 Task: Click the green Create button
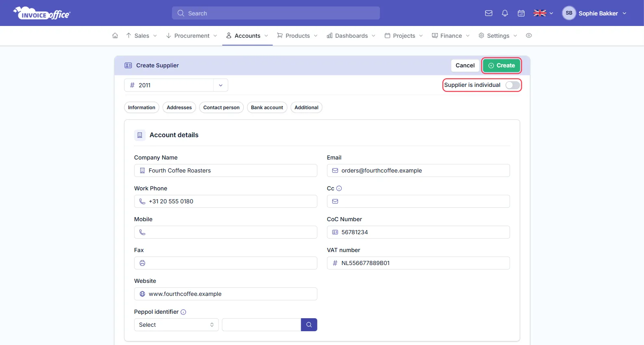tap(501, 65)
